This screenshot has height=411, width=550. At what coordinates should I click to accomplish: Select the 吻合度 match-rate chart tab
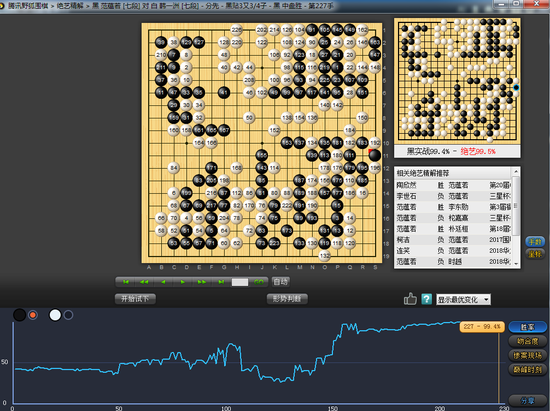(x=527, y=341)
